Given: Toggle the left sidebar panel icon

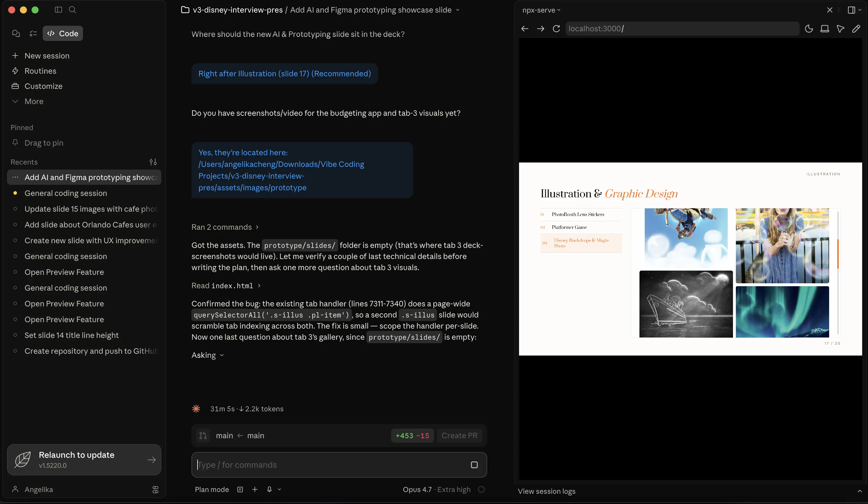Looking at the screenshot, I should 58,10.
